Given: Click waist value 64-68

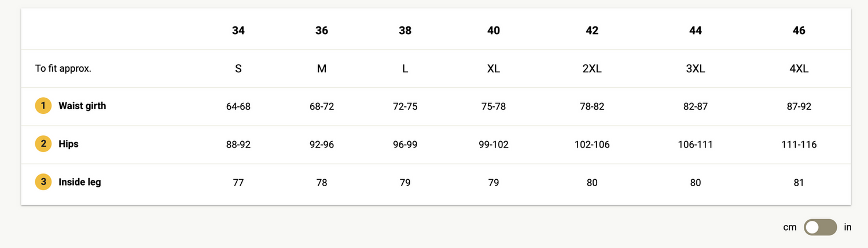Looking at the screenshot, I should pos(238,106).
